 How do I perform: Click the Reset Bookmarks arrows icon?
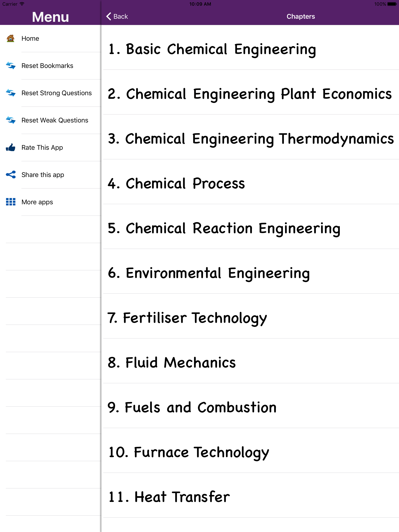(11, 66)
